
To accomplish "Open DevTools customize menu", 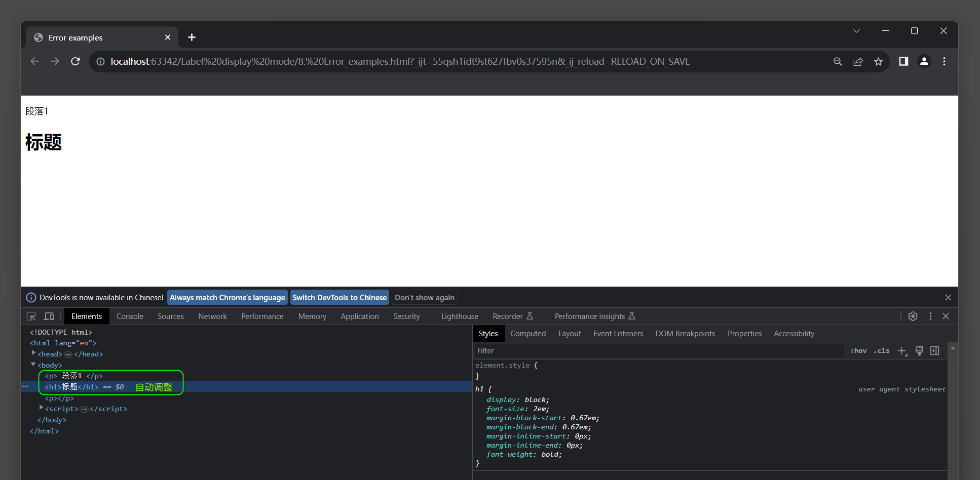I will tap(930, 316).
